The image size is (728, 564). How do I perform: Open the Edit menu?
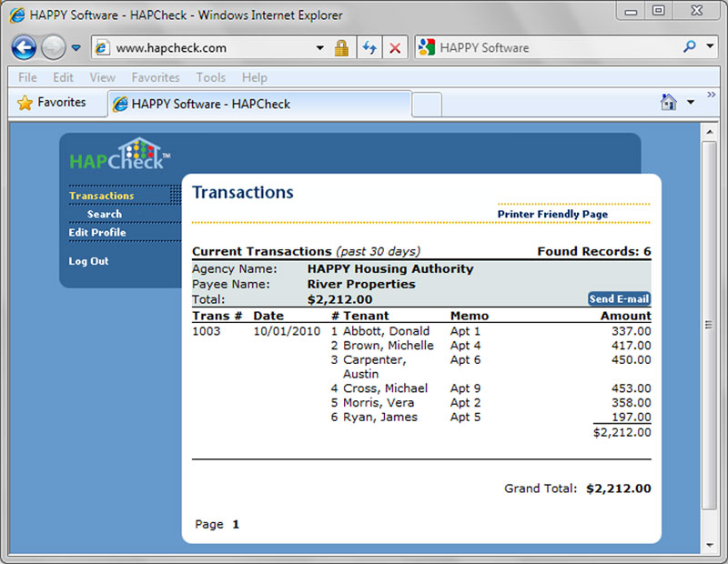(63, 77)
